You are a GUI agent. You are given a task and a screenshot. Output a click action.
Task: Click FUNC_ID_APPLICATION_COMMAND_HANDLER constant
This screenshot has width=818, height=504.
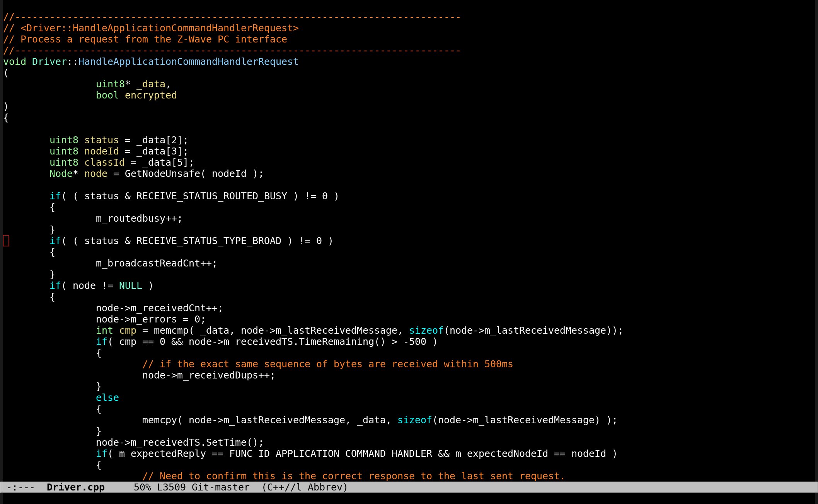coord(331,454)
